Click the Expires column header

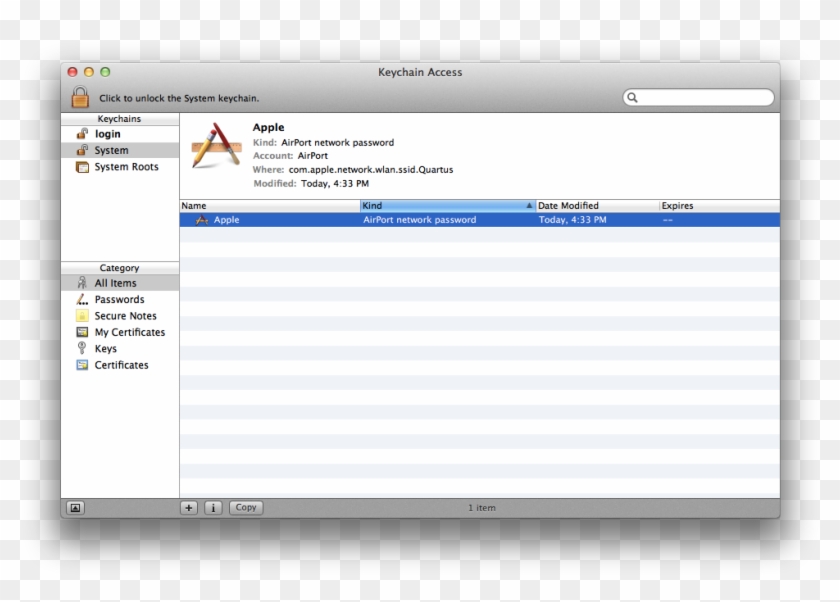[716, 206]
